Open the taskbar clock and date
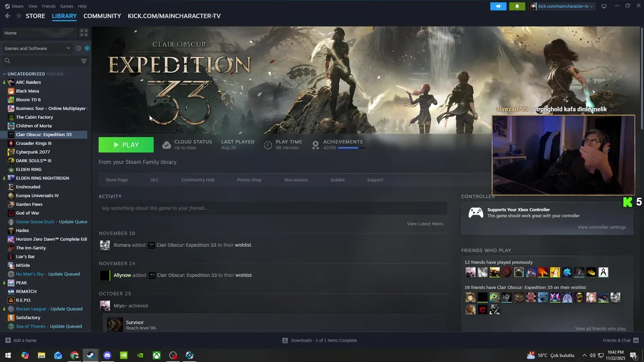 tap(615, 355)
